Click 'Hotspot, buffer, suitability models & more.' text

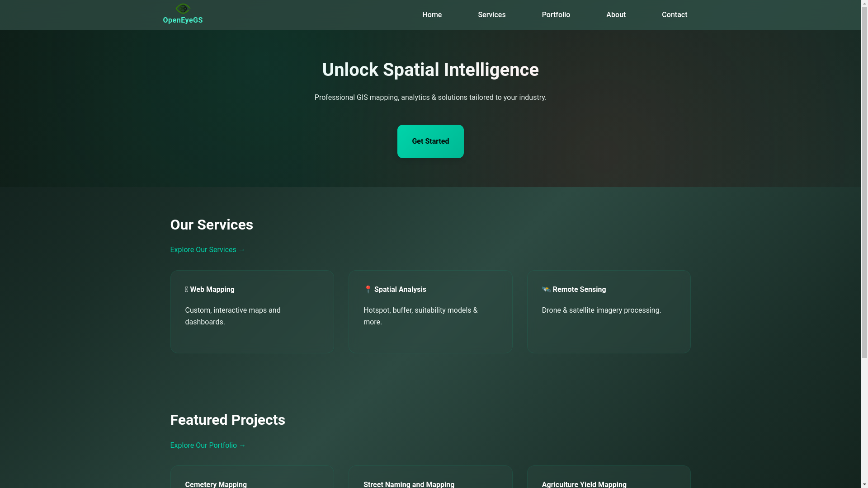(x=420, y=316)
